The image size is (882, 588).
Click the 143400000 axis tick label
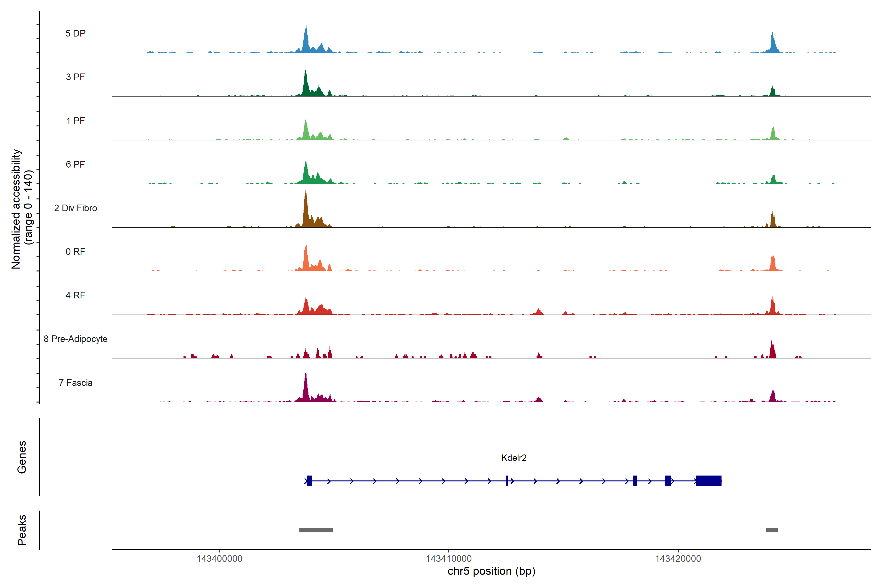[219, 559]
